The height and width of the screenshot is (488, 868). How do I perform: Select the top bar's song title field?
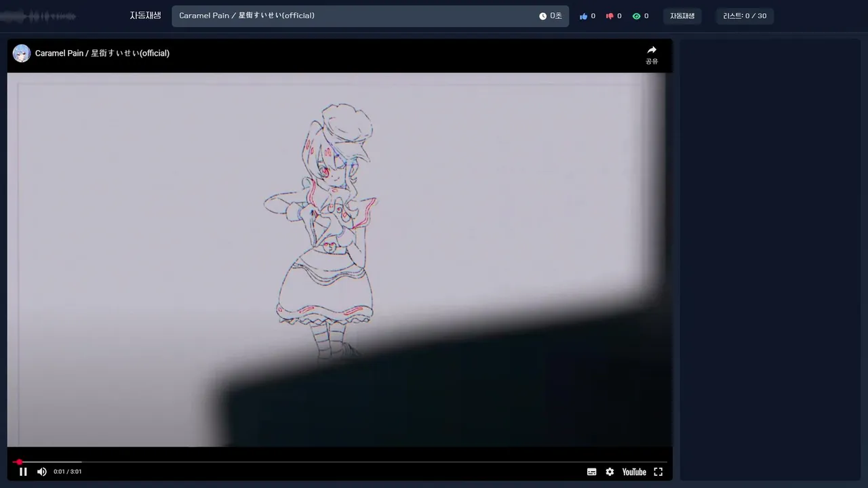[x=370, y=16]
